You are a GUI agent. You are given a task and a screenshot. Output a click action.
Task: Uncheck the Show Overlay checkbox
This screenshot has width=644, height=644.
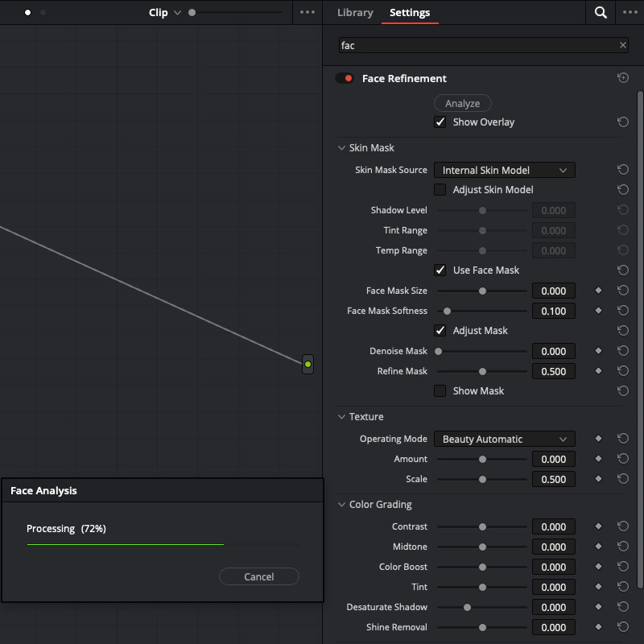tap(440, 122)
